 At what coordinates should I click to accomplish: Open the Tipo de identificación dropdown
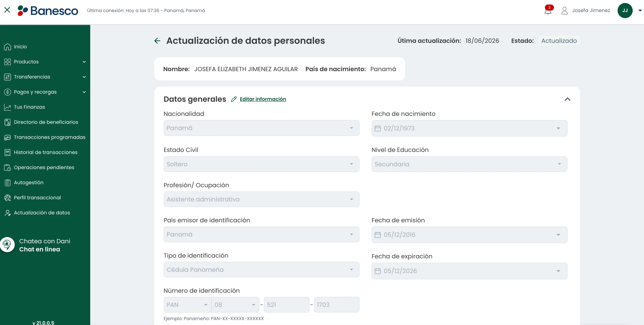(x=261, y=270)
